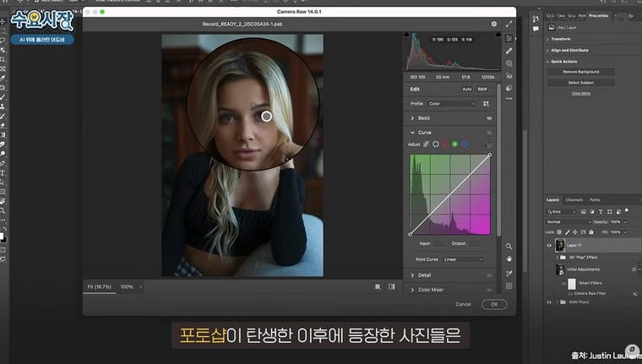Select the Red Eye tool in Camera Raw
The height and width of the screenshot is (364, 642).
pyautogui.click(x=509, y=76)
